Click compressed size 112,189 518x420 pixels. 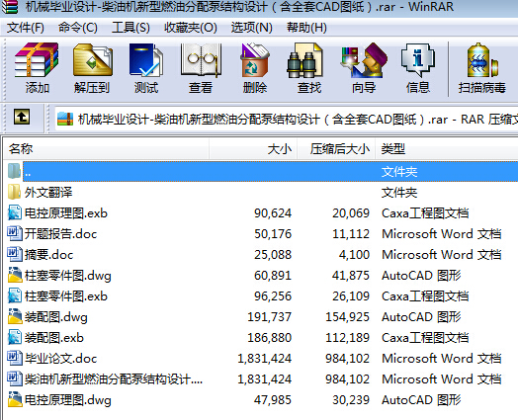tap(348, 338)
